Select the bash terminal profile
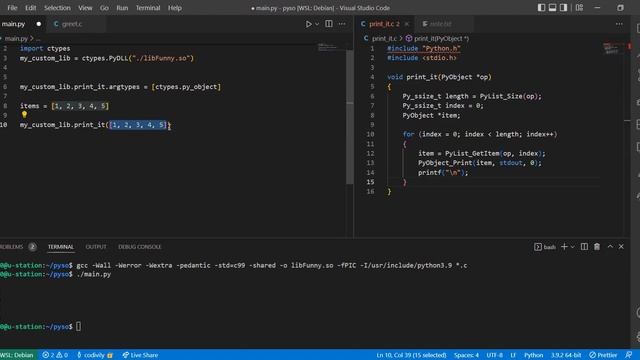The image size is (640, 360). [545, 247]
